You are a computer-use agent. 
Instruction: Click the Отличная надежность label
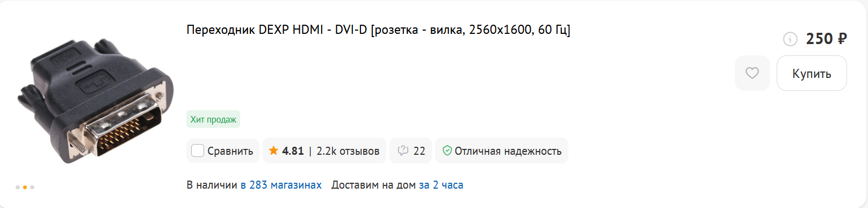tap(508, 151)
